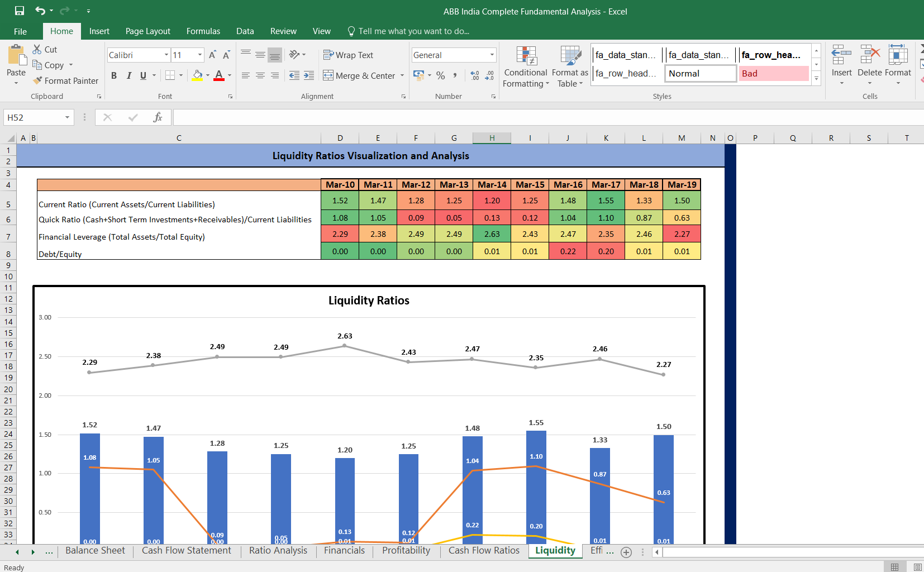Open Format as Table gallery

pos(570,67)
